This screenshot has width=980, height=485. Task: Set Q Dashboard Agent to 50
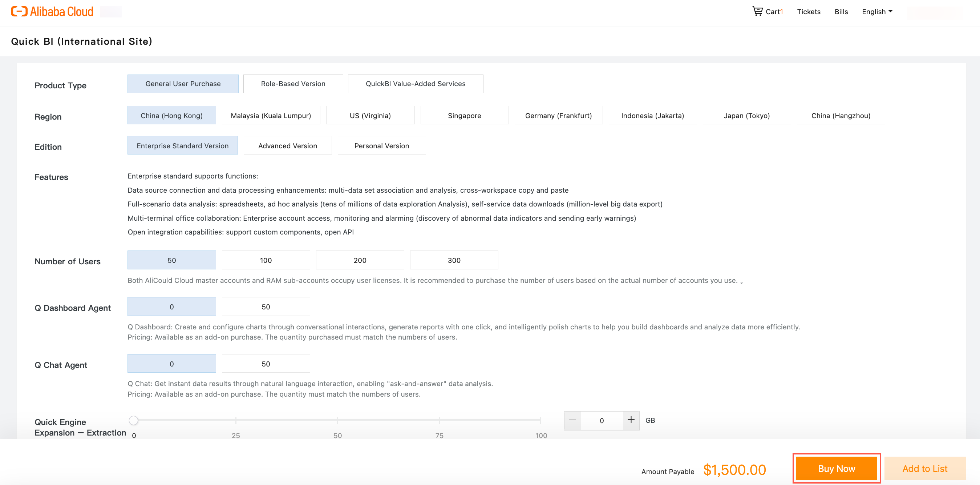click(x=266, y=307)
